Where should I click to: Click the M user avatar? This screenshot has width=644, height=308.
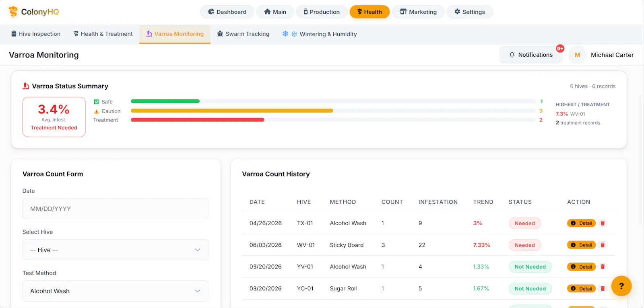[x=577, y=55]
